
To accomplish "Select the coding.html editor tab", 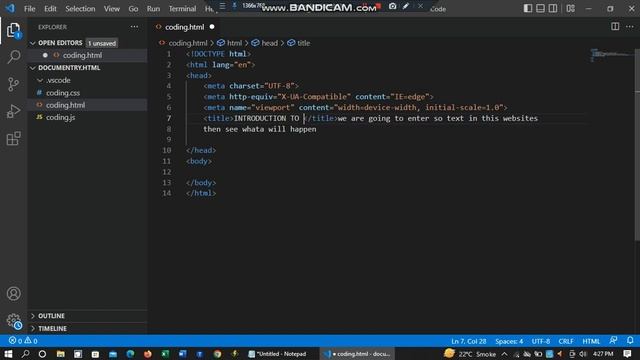I will coord(185,27).
